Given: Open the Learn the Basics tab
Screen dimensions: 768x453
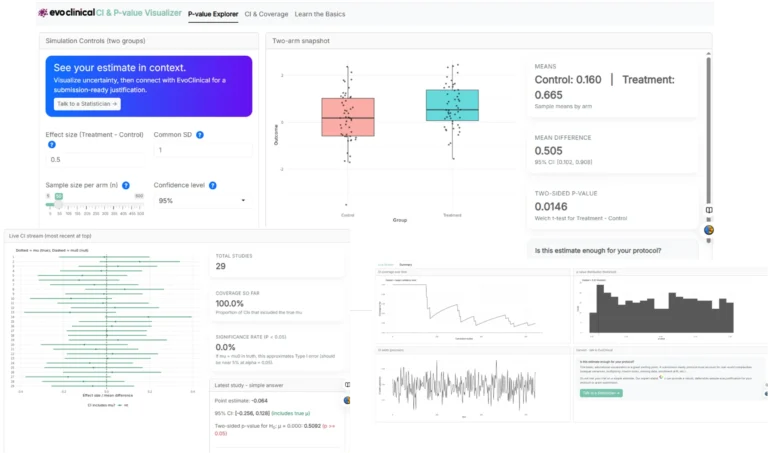Looking at the screenshot, I should pyautogui.click(x=322, y=16).
